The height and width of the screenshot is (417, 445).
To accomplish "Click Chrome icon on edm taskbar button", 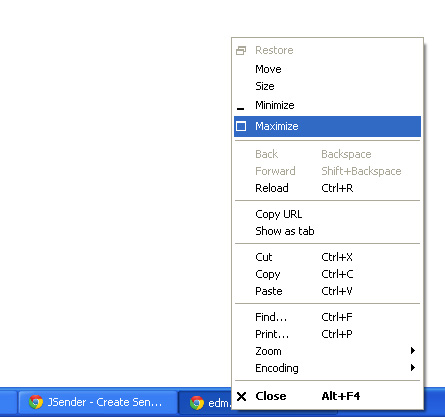I will coord(197,403).
